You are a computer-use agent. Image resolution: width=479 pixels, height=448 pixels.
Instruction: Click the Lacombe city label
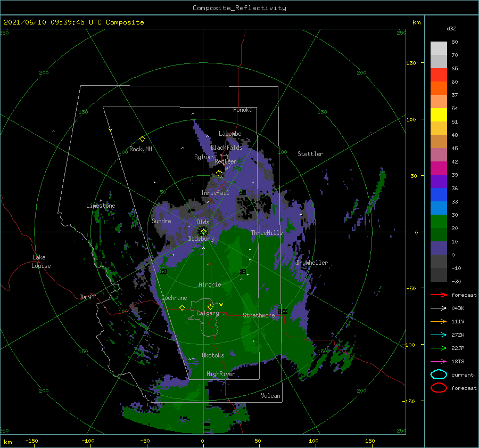[230, 134]
